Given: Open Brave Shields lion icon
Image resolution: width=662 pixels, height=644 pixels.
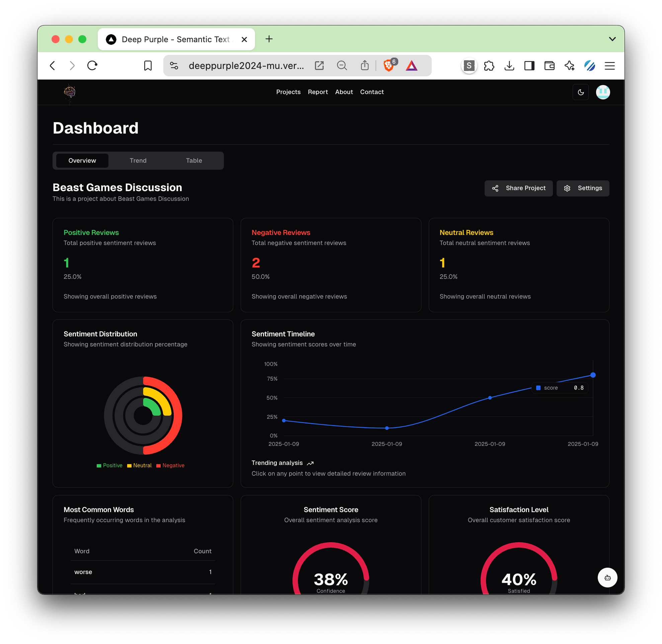Looking at the screenshot, I should coord(389,66).
